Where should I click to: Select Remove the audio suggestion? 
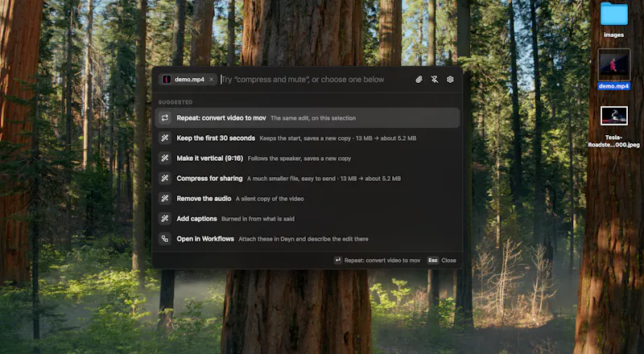308,199
